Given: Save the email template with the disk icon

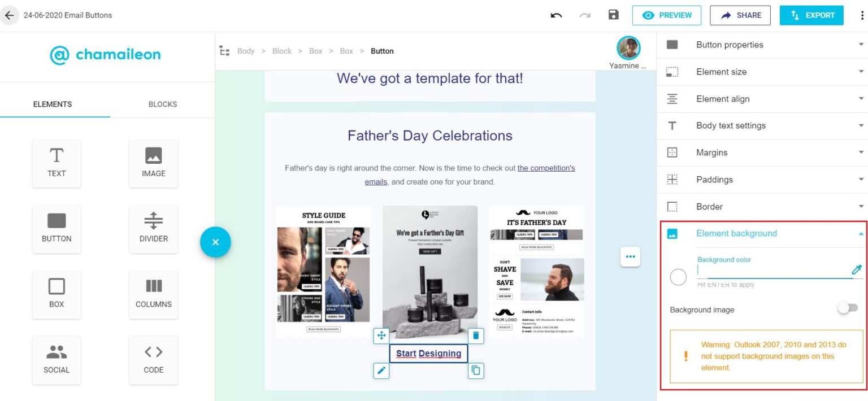Looking at the screenshot, I should click(x=614, y=15).
